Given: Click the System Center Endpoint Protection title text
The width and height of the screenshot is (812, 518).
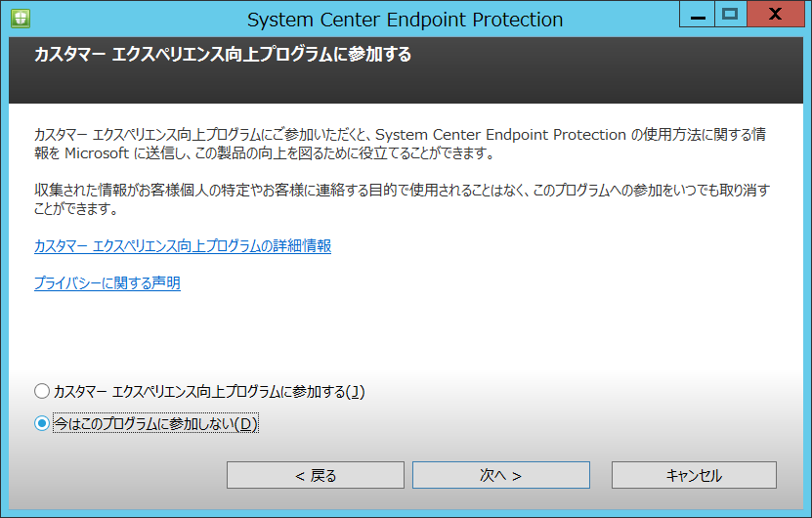Looking at the screenshot, I should point(405,20).
